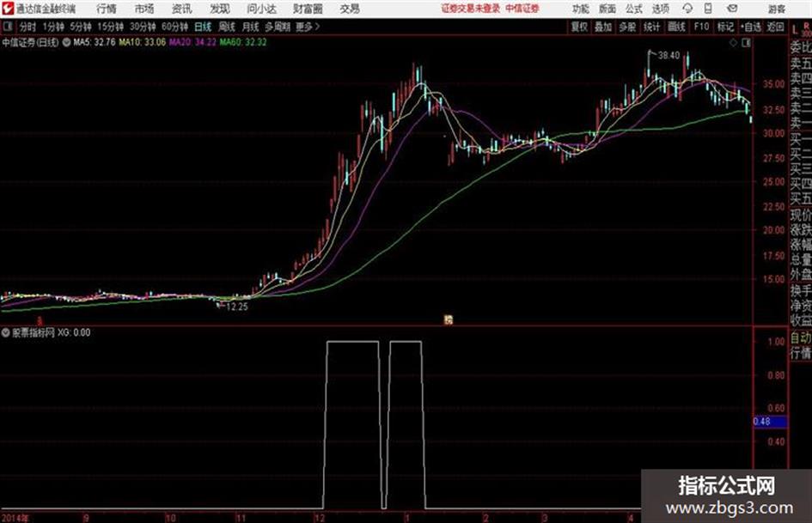This screenshot has width=812, height=523.
Task: Click the MA20: 34.22 value label
Action: [x=192, y=42]
